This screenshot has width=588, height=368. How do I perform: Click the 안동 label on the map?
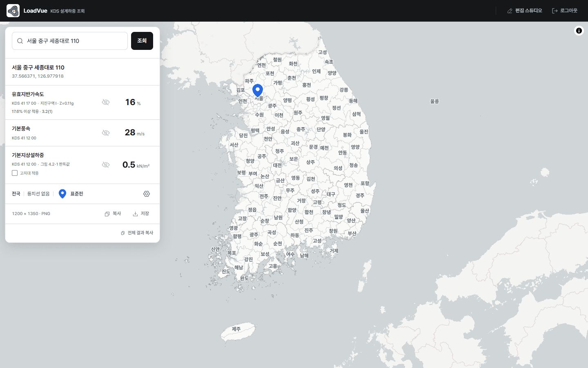pos(343,153)
